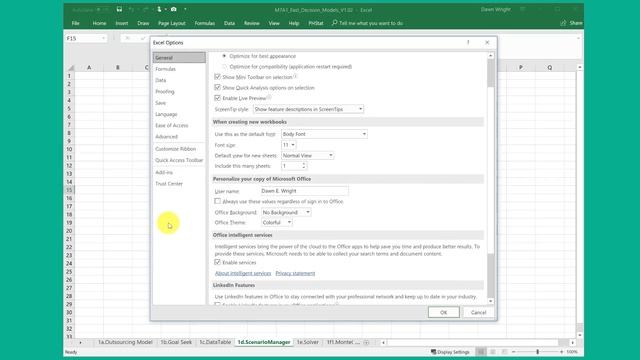This screenshot has height=360, width=640.
Task: Click the Excel Options scroll down arrow
Action: [x=491, y=301]
